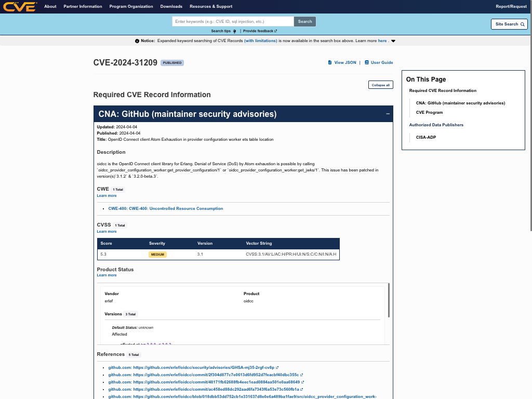This screenshot has width=532, height=399.
Task: Click the CVE logo in header
Action: pyautogui.click(x=20, y=6)
